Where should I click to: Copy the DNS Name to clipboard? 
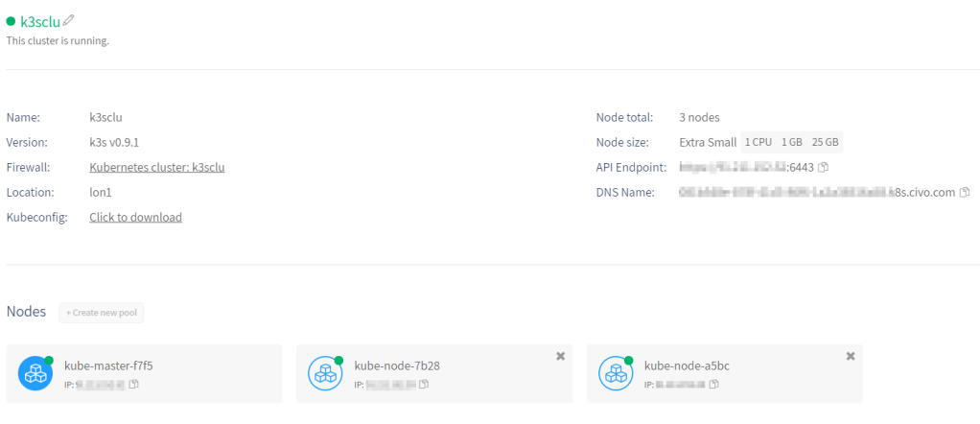click(x=965, y=193)
